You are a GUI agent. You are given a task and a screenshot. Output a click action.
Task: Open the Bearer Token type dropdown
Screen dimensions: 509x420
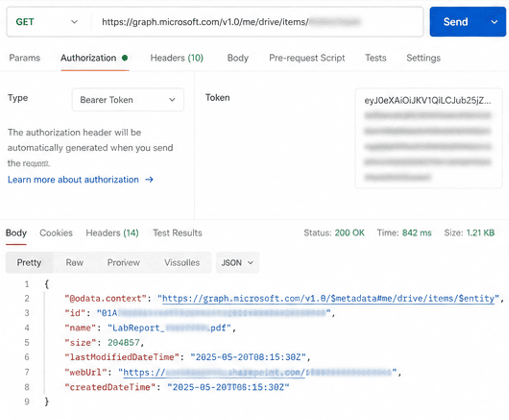click(128, 100)
